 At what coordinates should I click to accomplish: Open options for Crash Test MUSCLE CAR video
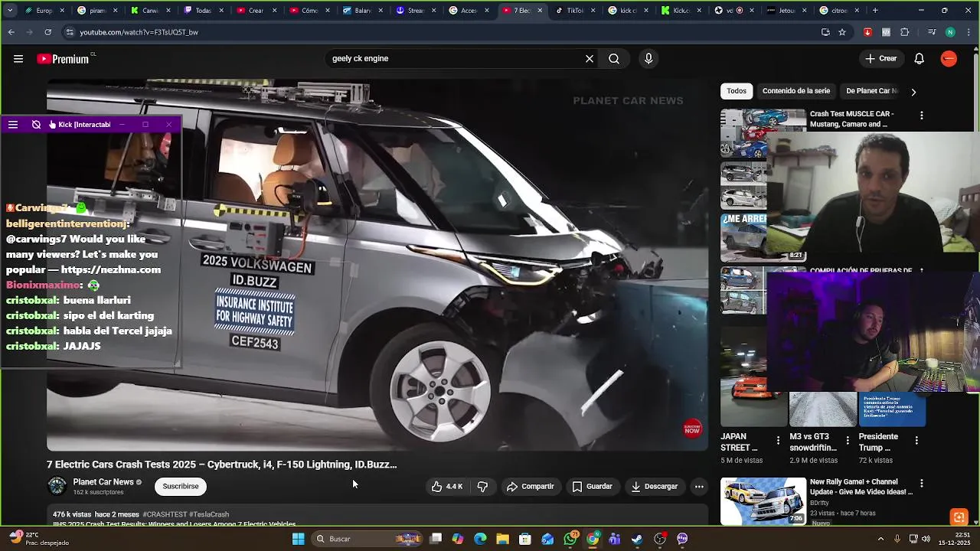pyautogui.click(x=922, y=116)
